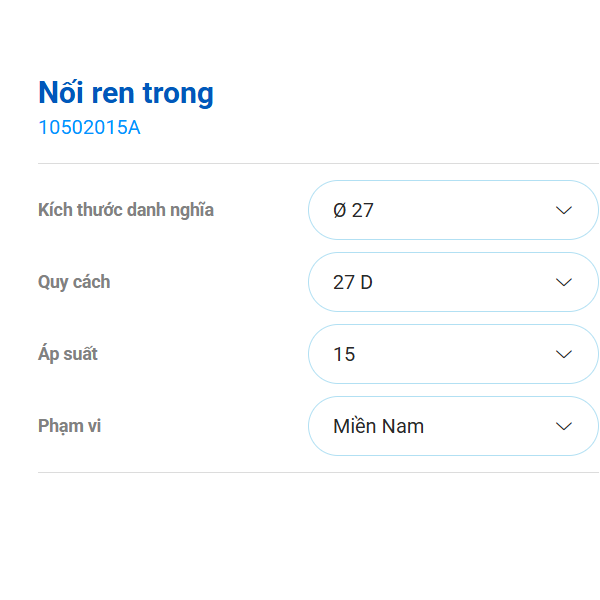Click the selected value Miền Nam
Screen dimensions: 600x600
click(378, 427)
